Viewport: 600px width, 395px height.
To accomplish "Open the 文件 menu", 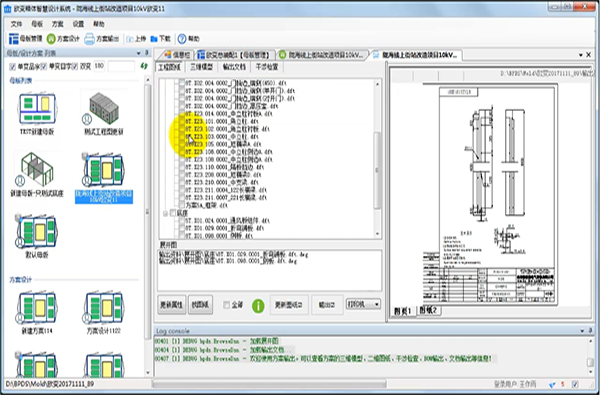I will pyautogui.click(x=16, y=24).
